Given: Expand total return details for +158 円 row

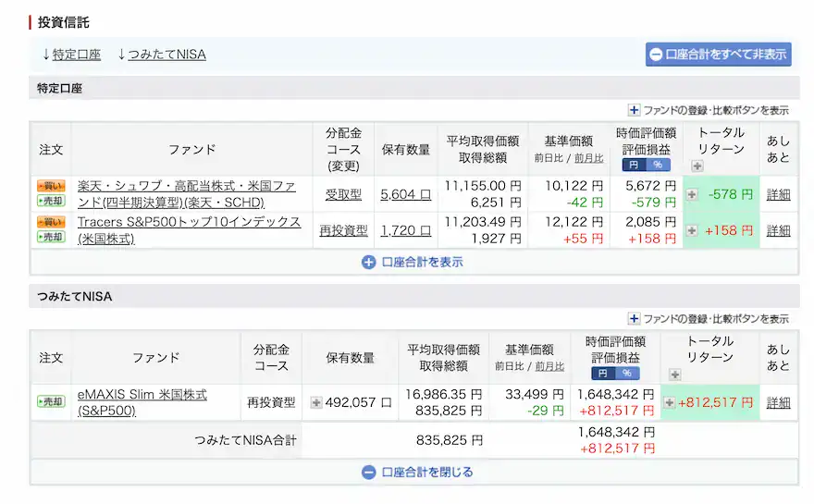Looking at the screenshot, I should point(692,230).
